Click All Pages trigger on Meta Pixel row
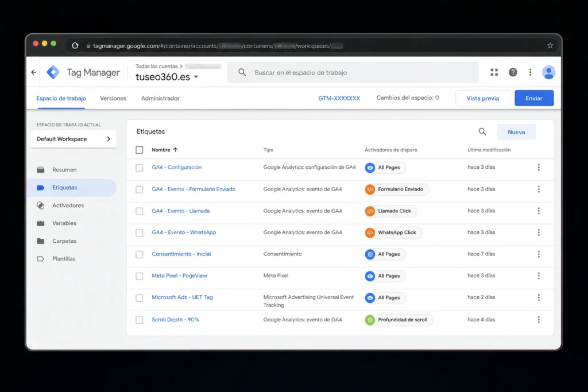Image resolution: width=588 pixels, height=392 pixels. pyautogui.click(x=385, y=276)
